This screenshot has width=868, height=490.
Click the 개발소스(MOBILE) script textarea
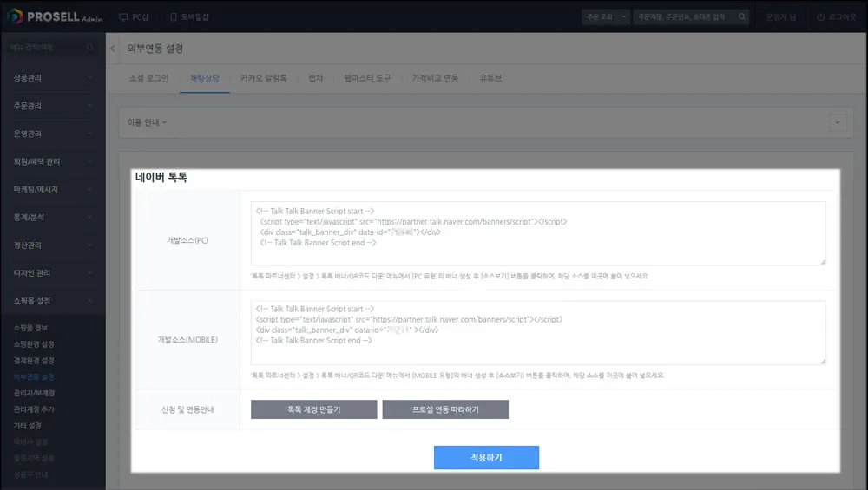point(538,332)
